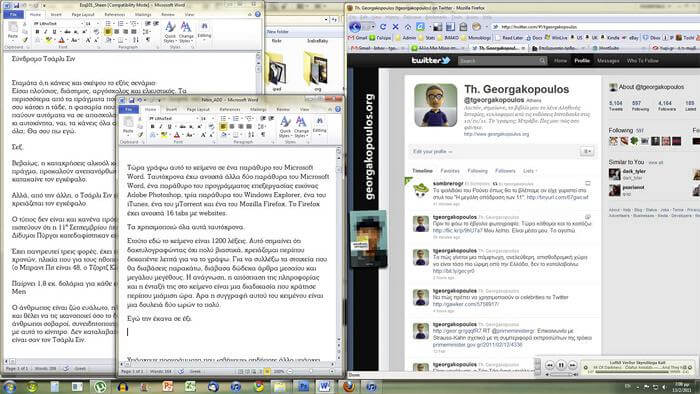Toggle paragraph marks in the front Word window
Viewport: 700px width, 394px height.
263,134
